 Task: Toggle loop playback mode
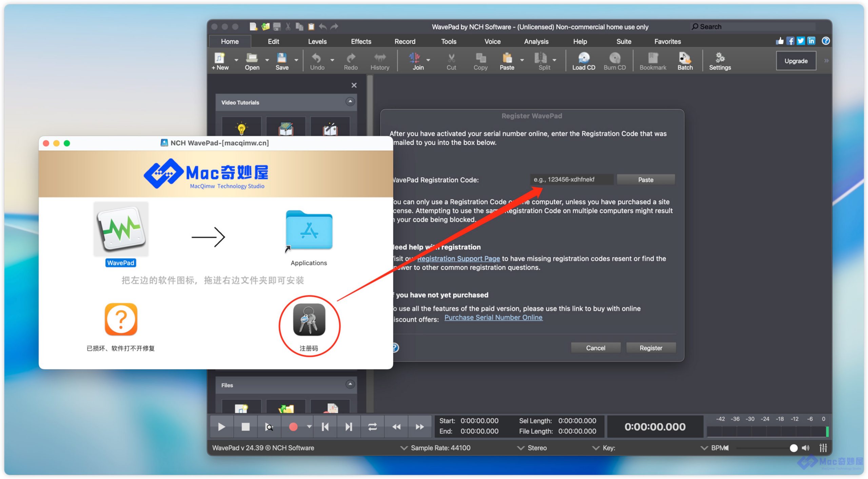[372, 427]
